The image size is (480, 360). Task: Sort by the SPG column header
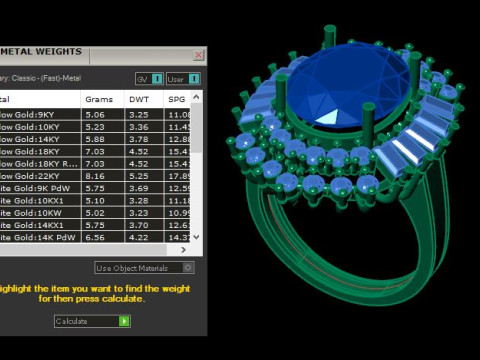point(177,99)
